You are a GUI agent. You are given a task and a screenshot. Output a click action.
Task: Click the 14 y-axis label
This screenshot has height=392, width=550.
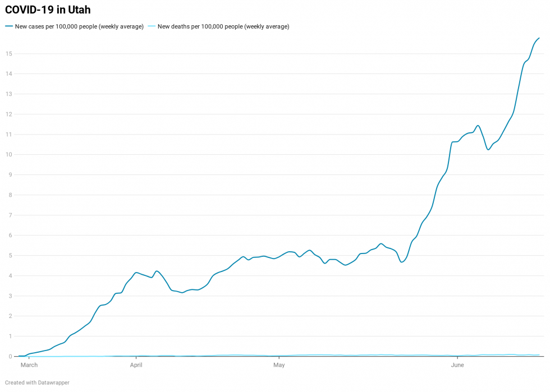pos(9,74)
